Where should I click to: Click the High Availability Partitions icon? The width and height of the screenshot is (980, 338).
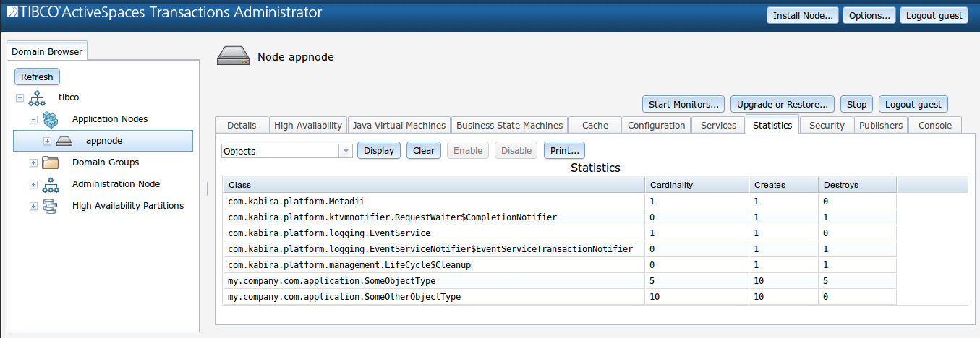click(x=50, y=206)
